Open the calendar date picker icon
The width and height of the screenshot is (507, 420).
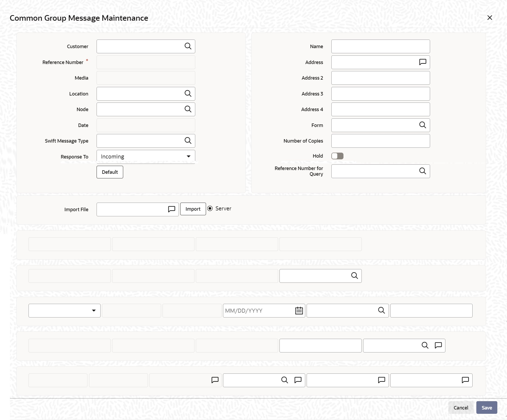coord(299,310)
